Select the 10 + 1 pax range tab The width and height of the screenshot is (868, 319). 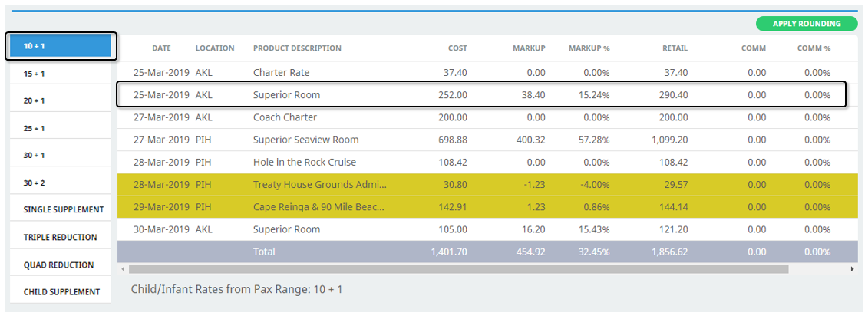click(x=61, y=46)
